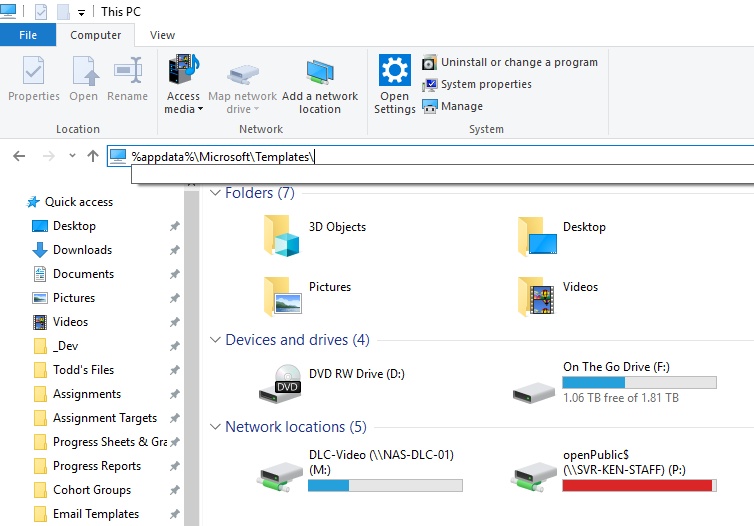Select the 3D Objects folder icon
Viewport: 754px width, 526px height.
pos(281,236)
